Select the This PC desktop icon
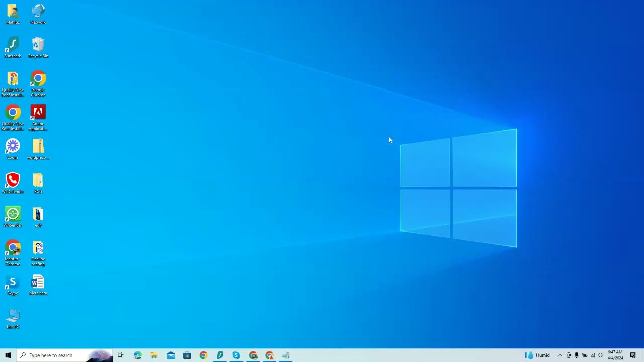This screenshot has width=644, height=362. [13, 318]
